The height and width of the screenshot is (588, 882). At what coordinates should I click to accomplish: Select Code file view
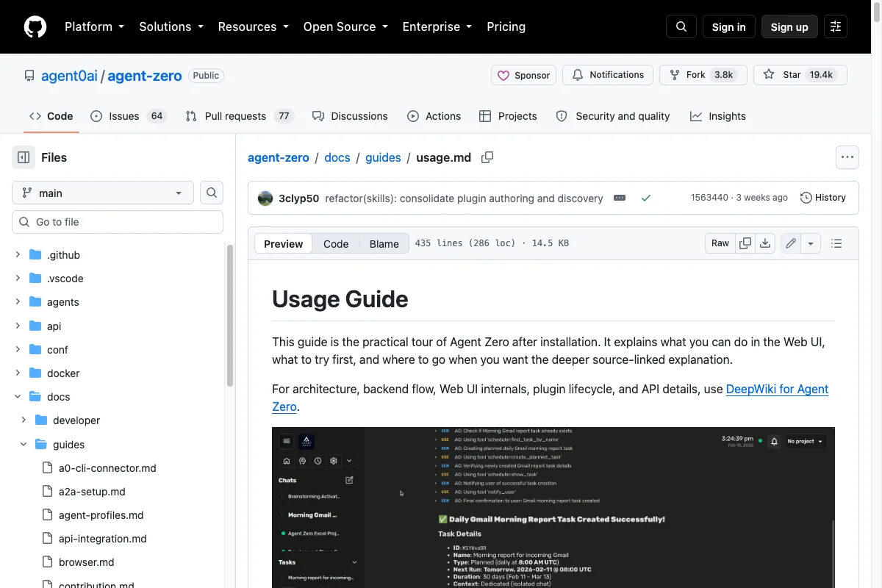pos(336,244)
